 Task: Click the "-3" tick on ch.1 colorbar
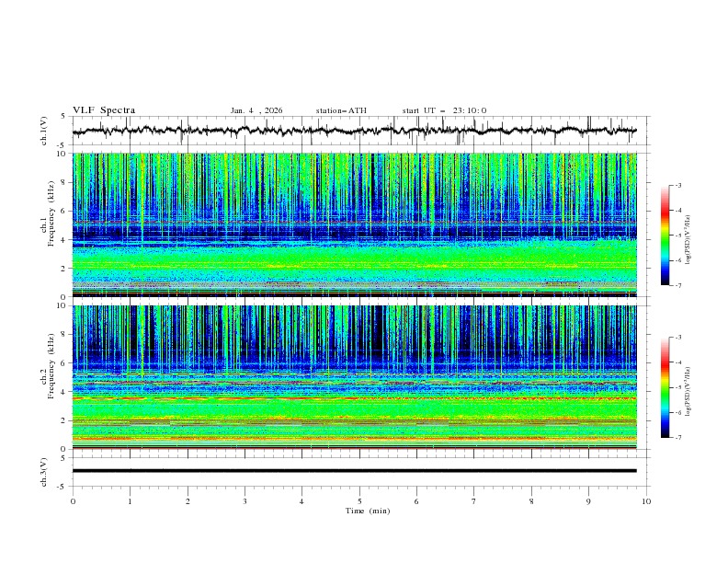(677, 185)
